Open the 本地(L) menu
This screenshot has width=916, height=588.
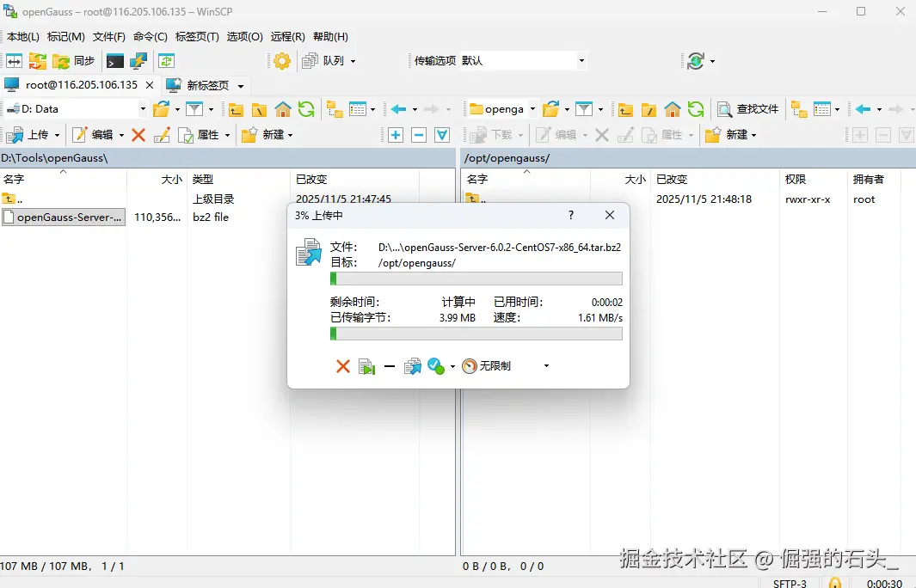(x=22, y=37)
